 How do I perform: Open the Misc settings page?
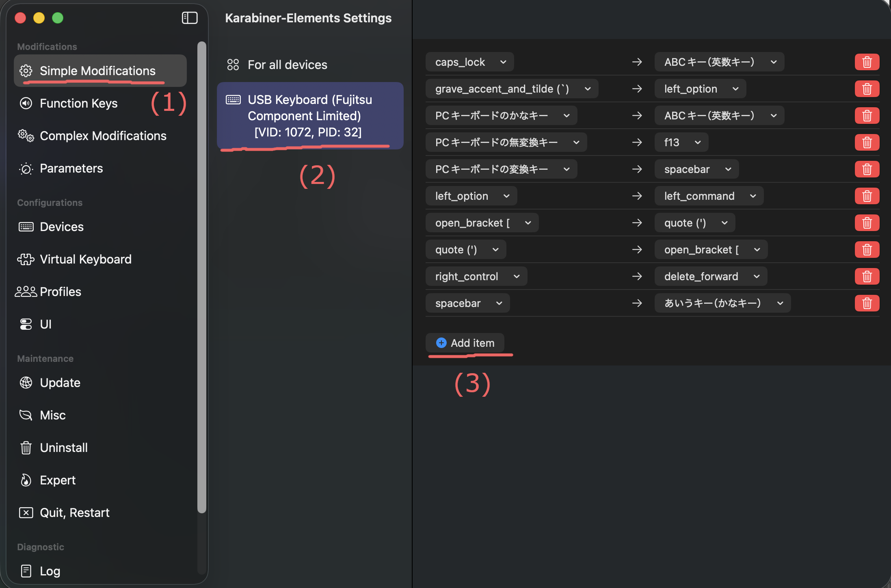click(x=100, y=415)
